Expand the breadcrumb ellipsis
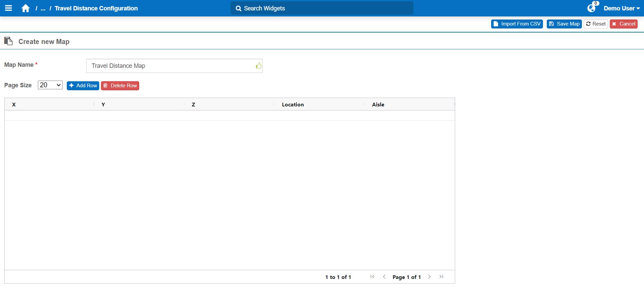 43,8
